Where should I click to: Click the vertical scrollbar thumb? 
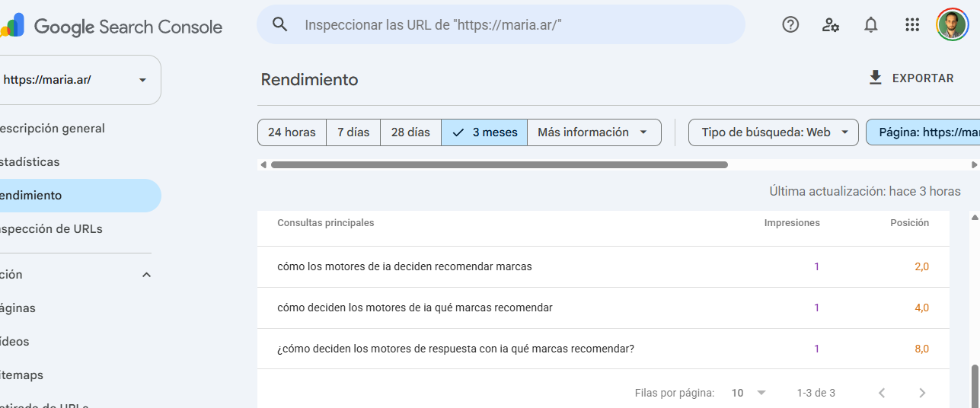tap(974, 387)
